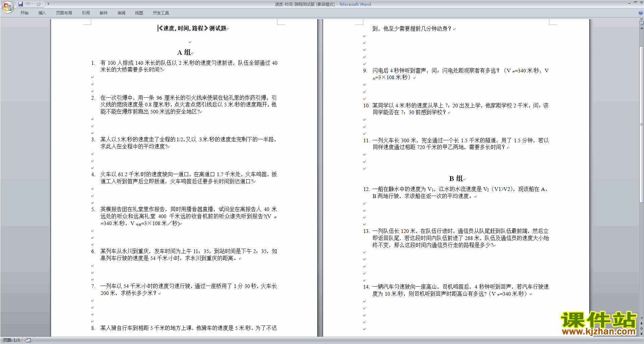Open the 视图 ribbon tab

pyautogui.click(x=139, y=13)
